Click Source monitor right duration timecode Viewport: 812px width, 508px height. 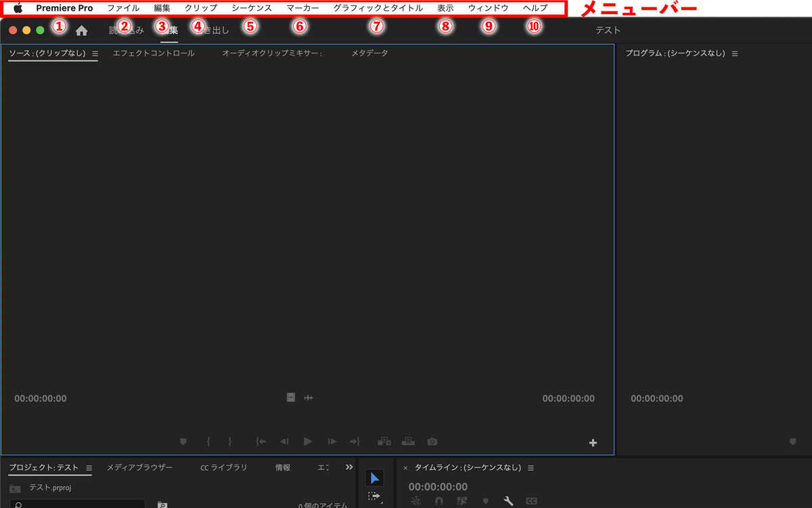pos(568,398)
